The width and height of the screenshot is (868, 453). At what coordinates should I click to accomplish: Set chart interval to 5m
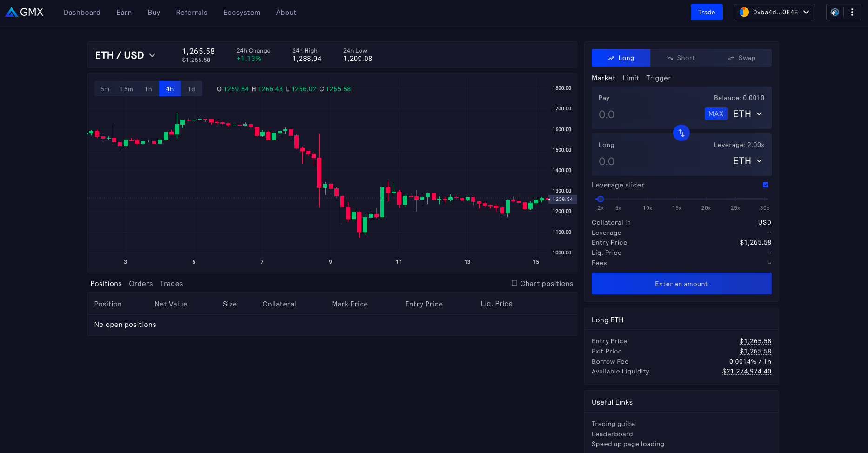[105, 89]
